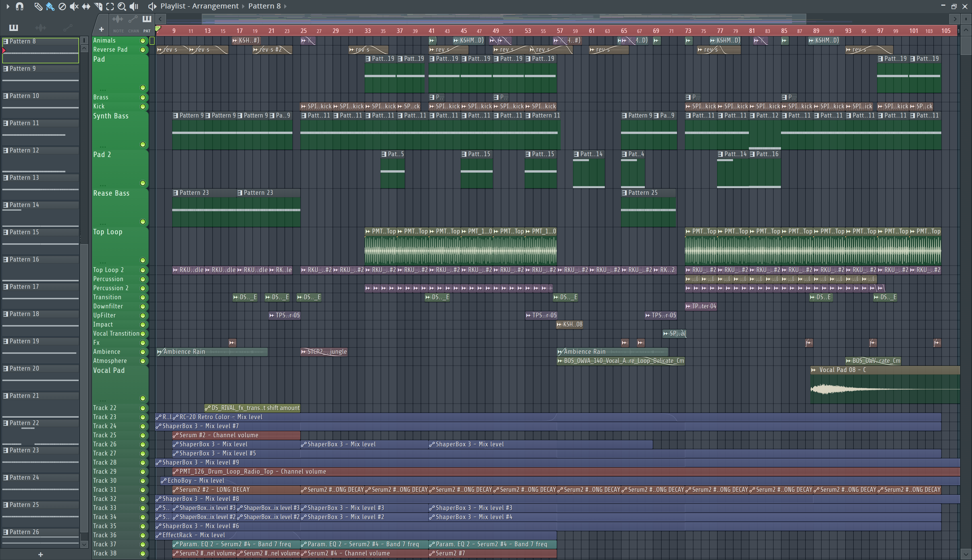The height and width of the screenshot is (560, 972).
Task: Mute the Kick track
Action: (143, 106)
